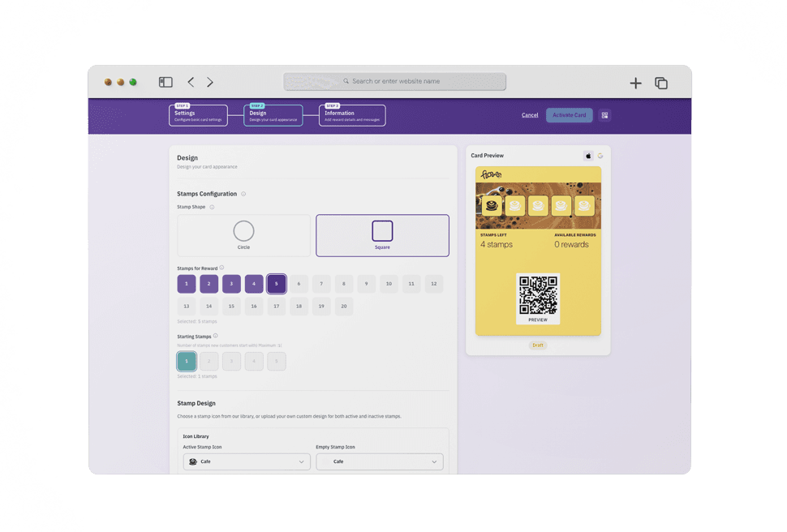Click the Google Wallet icon in Card Preview
Viewport: 787px width, 532px height.
click(x=600, y=156)
